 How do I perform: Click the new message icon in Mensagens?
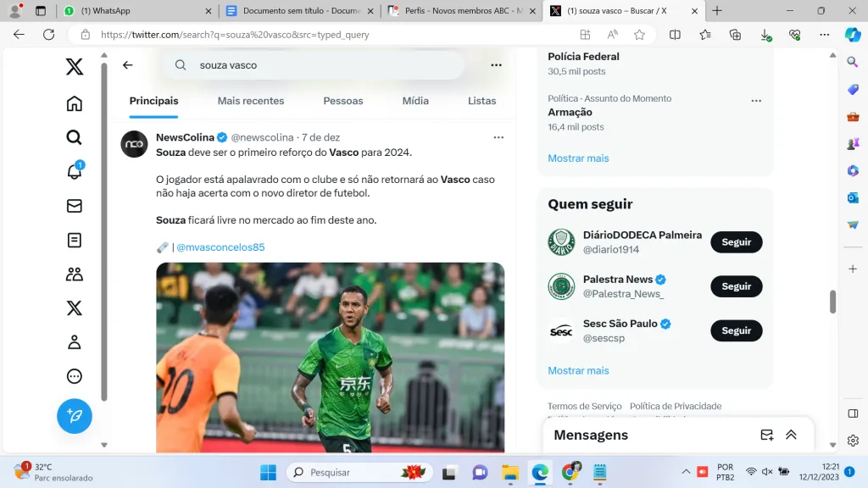[x=766, y=435]
